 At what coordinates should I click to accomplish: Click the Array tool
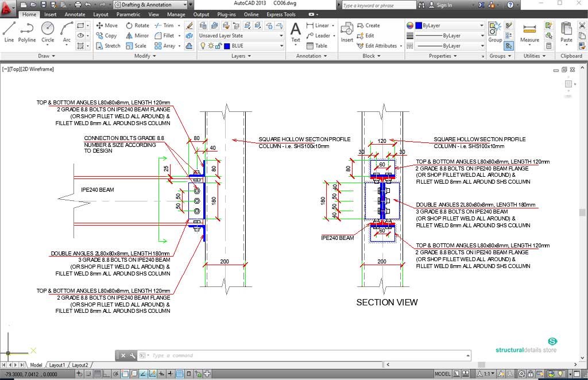click(x=165, y=46)
